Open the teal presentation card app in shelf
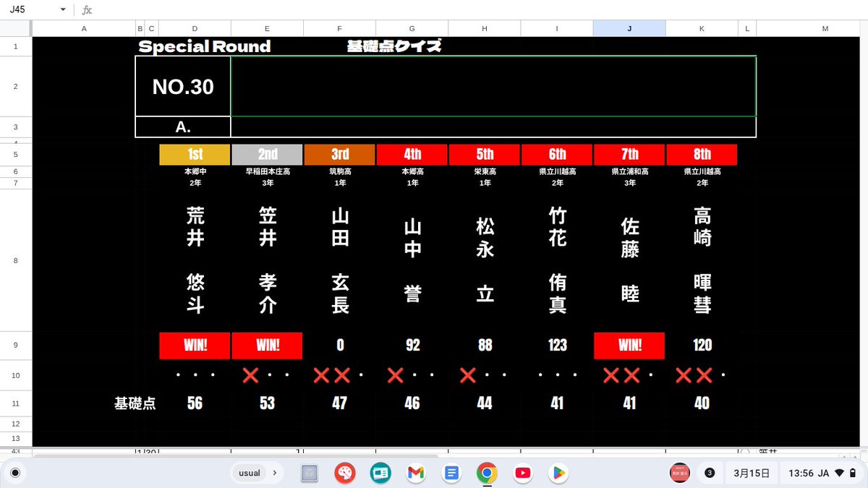Screen dimensions: 868x488 380,473
